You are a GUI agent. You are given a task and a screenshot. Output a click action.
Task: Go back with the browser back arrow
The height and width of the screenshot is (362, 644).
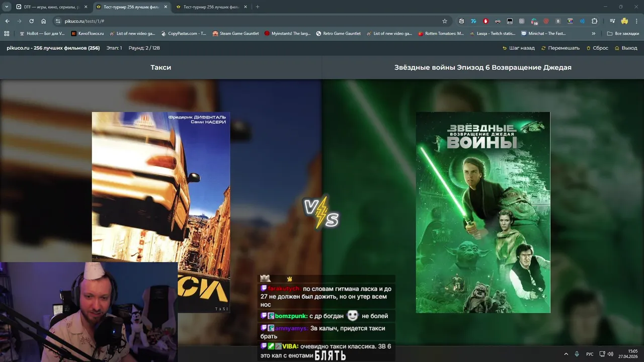coord(7,21)
